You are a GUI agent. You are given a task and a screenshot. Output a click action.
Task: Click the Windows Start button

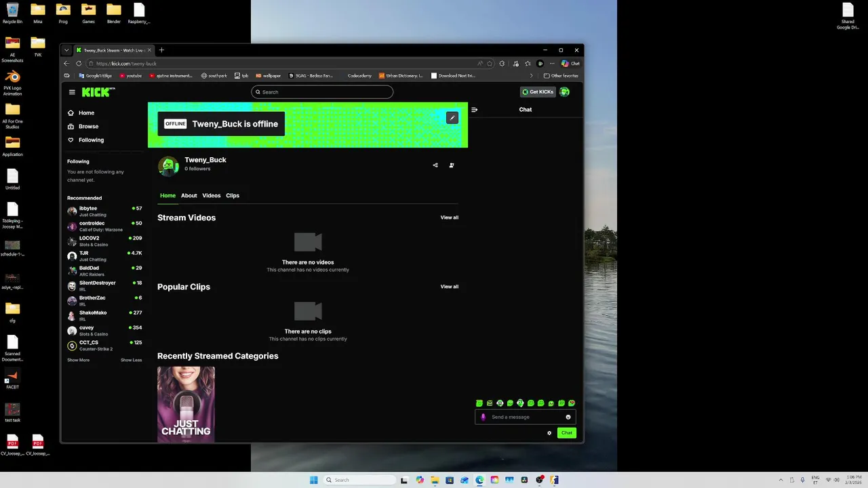coord(313,480)
